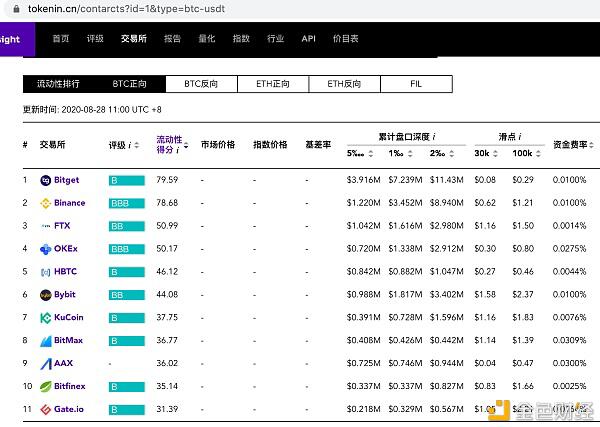Viewport: 600px width, 427px height.
Task: Open the 行业 nav item
Action: pyautogui.click(x=276, y=39)
